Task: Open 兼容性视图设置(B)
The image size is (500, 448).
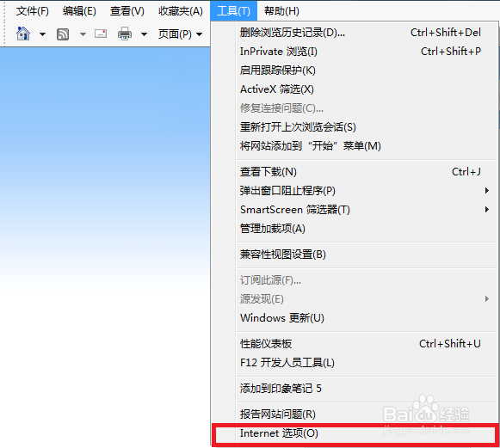Action: 355,255
